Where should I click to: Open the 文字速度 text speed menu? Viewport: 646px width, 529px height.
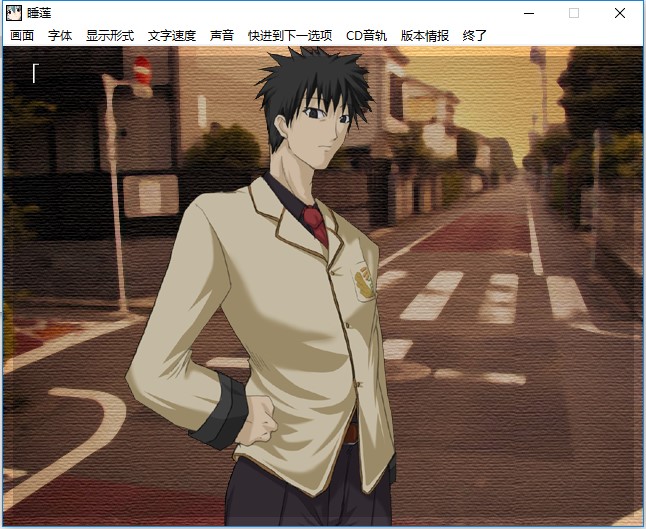172,35
